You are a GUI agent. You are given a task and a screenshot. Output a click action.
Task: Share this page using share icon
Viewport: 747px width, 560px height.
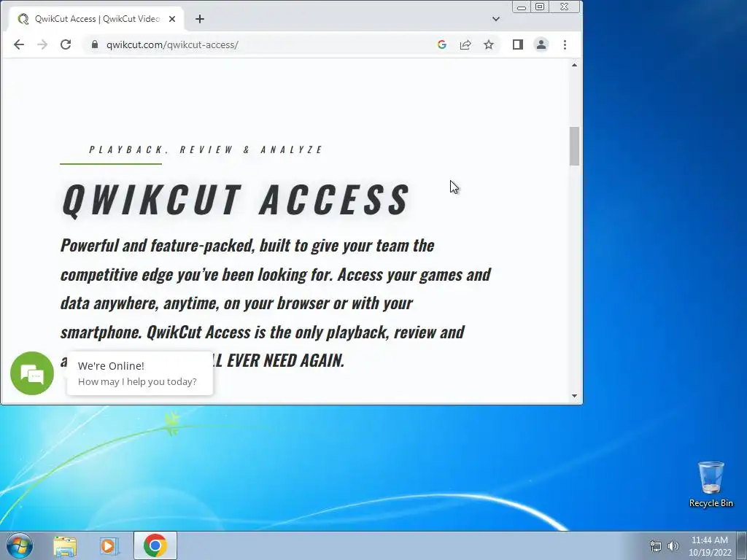click(x=465, y=44)
